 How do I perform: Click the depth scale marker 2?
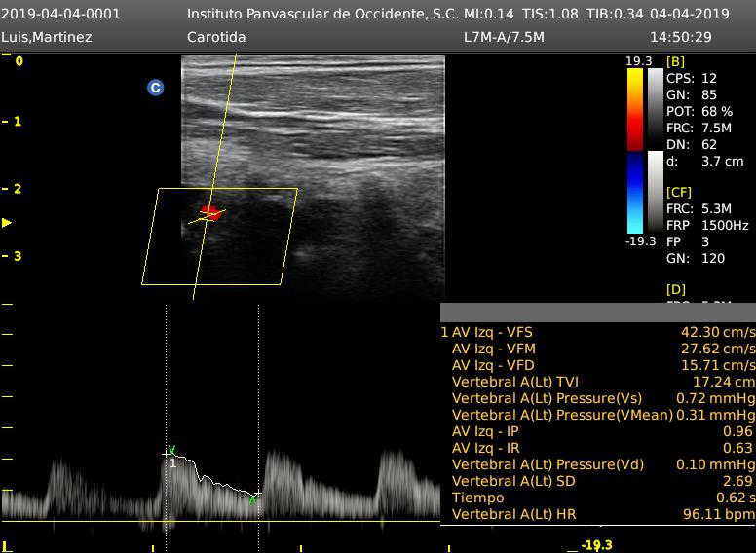click(18, 189)
